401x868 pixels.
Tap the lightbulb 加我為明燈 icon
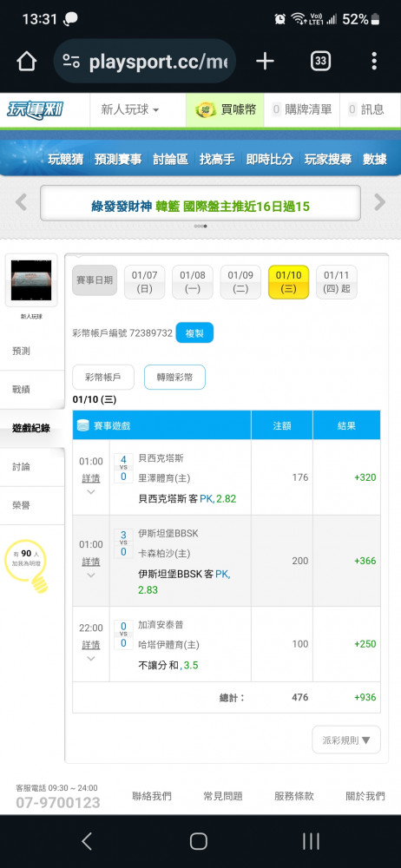pos(26,566)
